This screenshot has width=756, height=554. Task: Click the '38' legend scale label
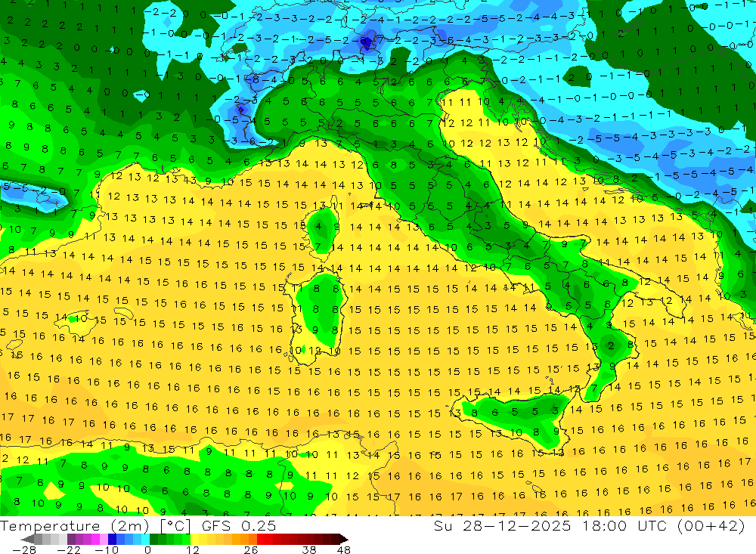point(309,550)
